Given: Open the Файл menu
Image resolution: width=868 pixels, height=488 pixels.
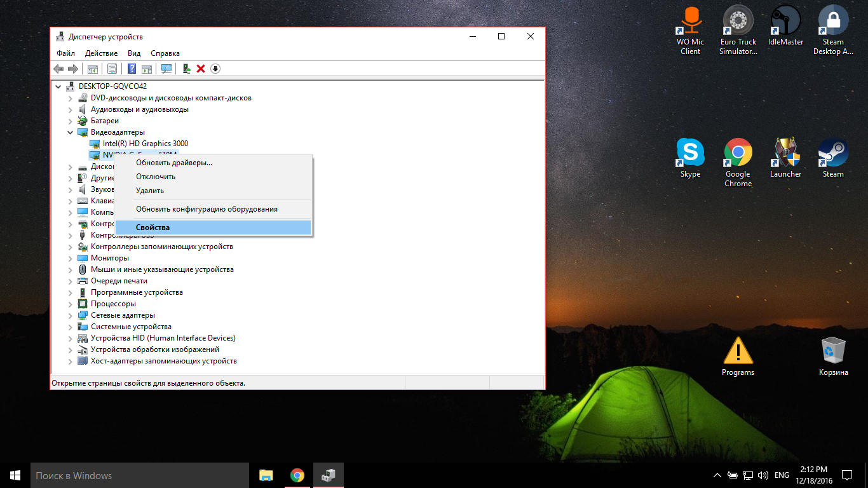Looking at the screenshot, I should [65, 53].
